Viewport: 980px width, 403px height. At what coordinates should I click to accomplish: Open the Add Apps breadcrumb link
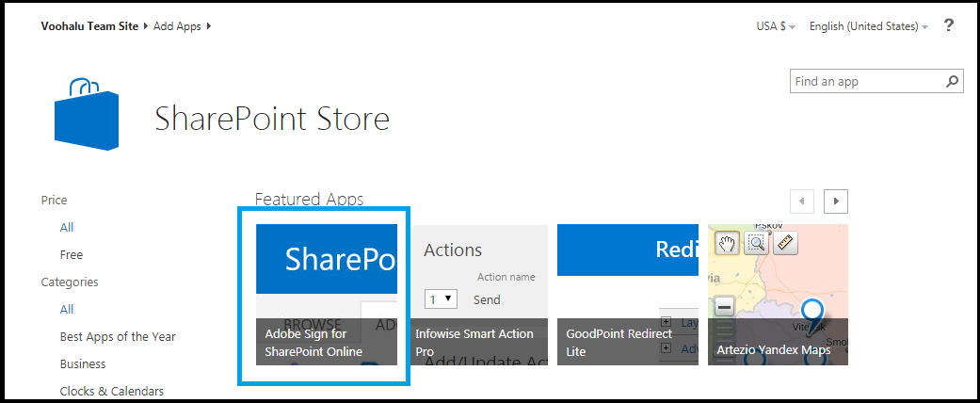(177, 26)
